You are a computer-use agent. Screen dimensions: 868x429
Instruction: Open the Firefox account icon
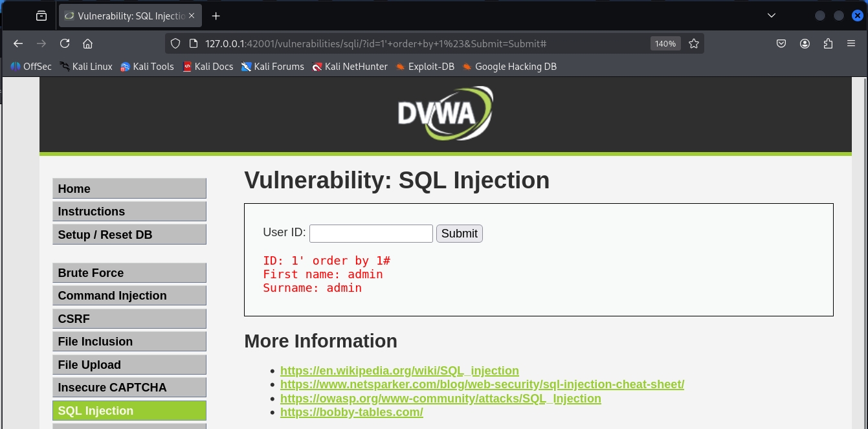tap(805, 43)
